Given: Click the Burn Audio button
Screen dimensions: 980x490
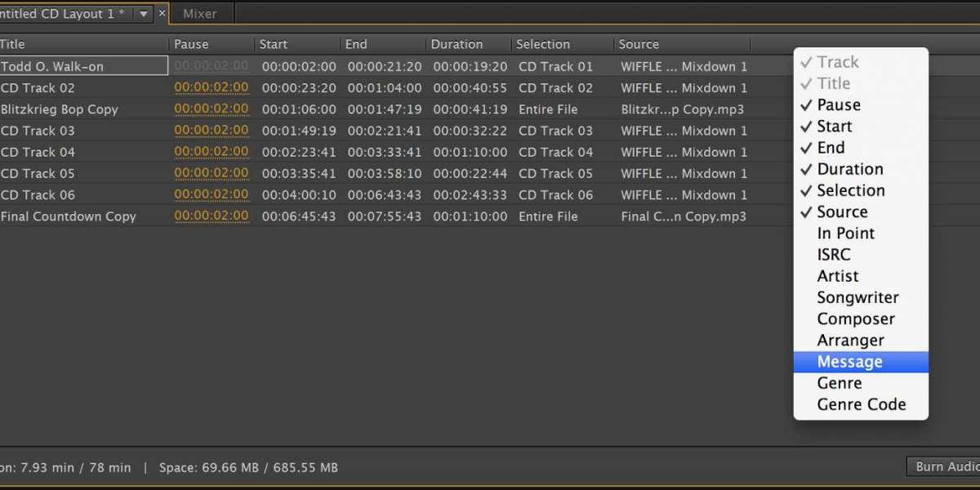Looking at the screenshot, I should tap(945, 466).
